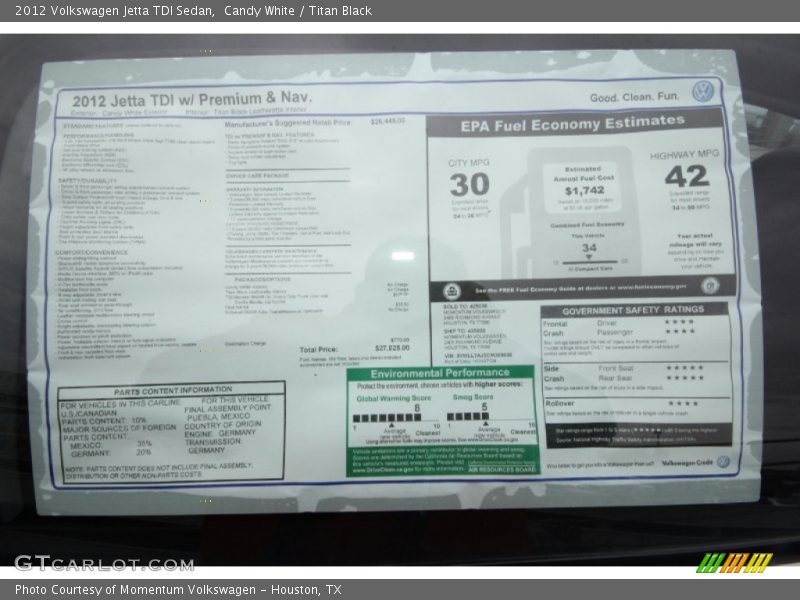Click the Comfort/Convenience heading
The image size is (800, 600).
pyautogui.click(x=92, y=253)
